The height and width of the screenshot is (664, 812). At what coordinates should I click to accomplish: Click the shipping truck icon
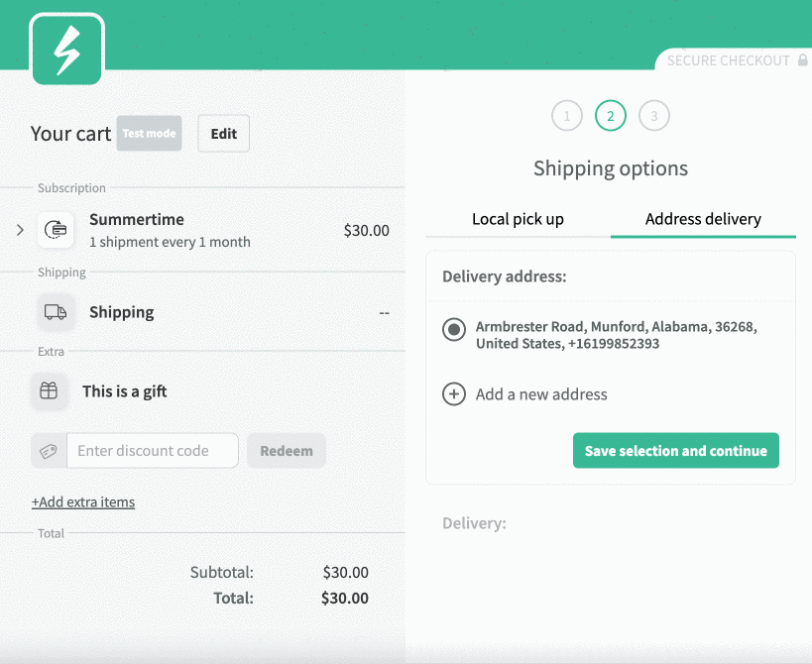[x=56, y=312]
